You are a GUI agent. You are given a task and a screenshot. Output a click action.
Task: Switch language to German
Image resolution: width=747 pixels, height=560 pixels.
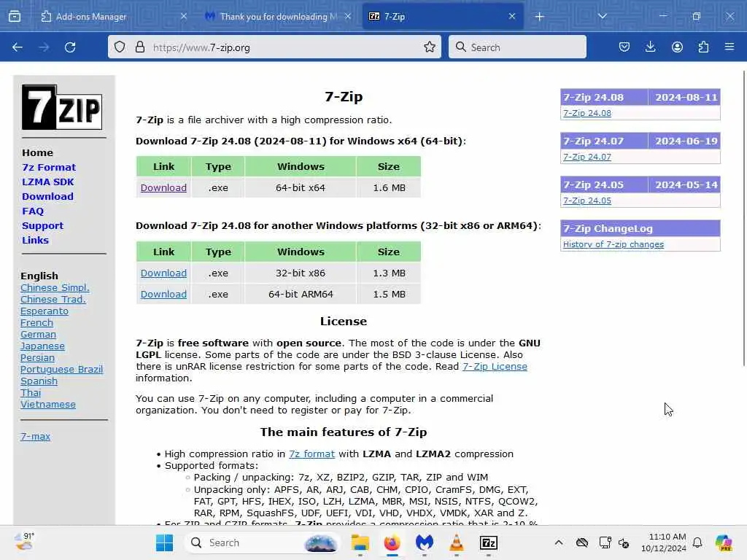(38, 334)
